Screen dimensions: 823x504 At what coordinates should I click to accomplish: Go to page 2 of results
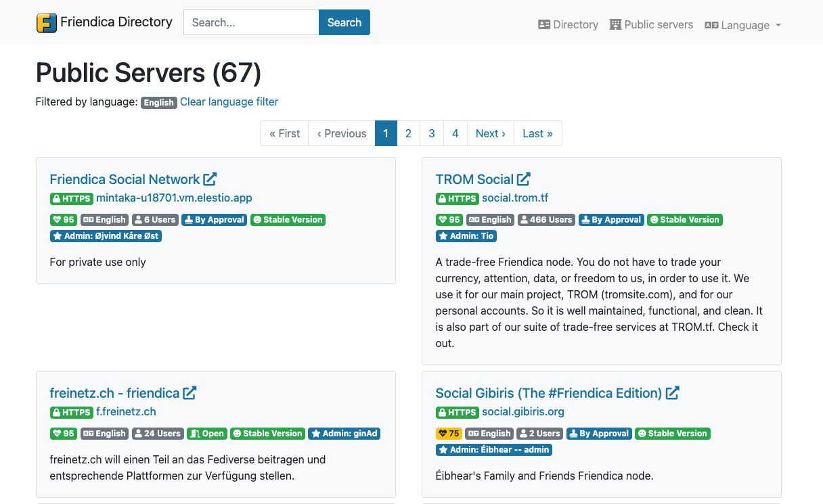pyautogui.click(x=408, y=133)
